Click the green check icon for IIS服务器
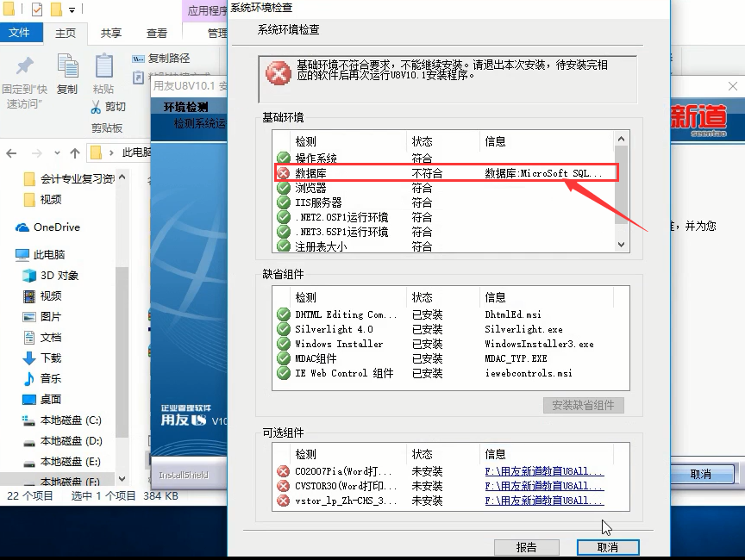The height and width of the screenshot is (560, 745). click(284, 202)
